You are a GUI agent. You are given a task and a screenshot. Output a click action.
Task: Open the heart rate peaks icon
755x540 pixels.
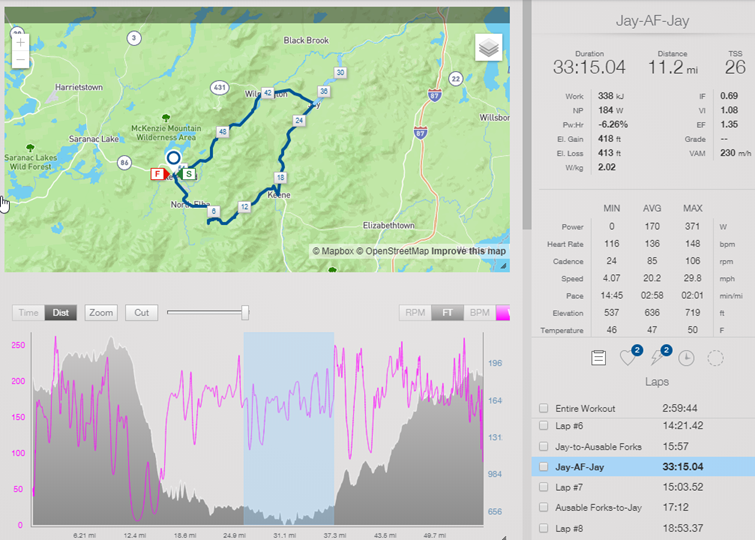(628, 358)
